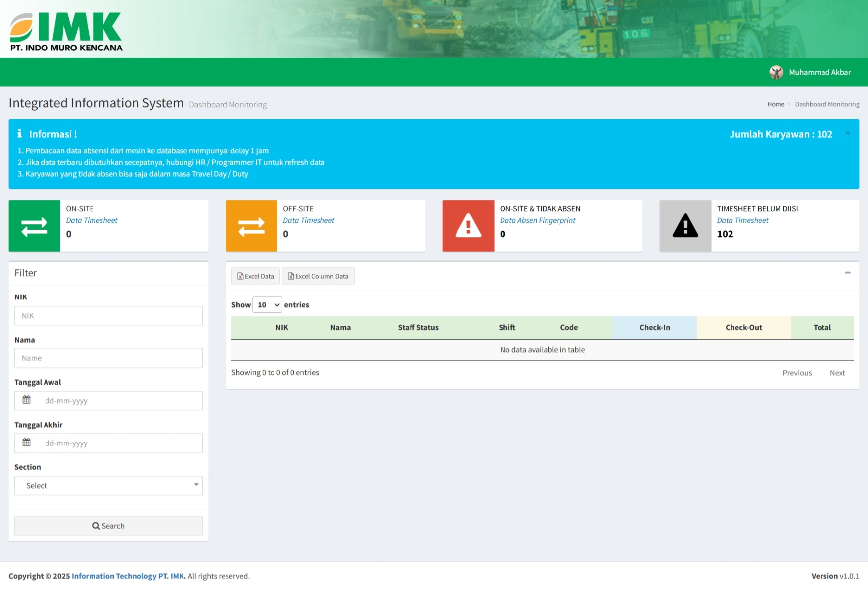
Task: Click the orange OFF-SITE arrows icon
Action: click(251, 226)
